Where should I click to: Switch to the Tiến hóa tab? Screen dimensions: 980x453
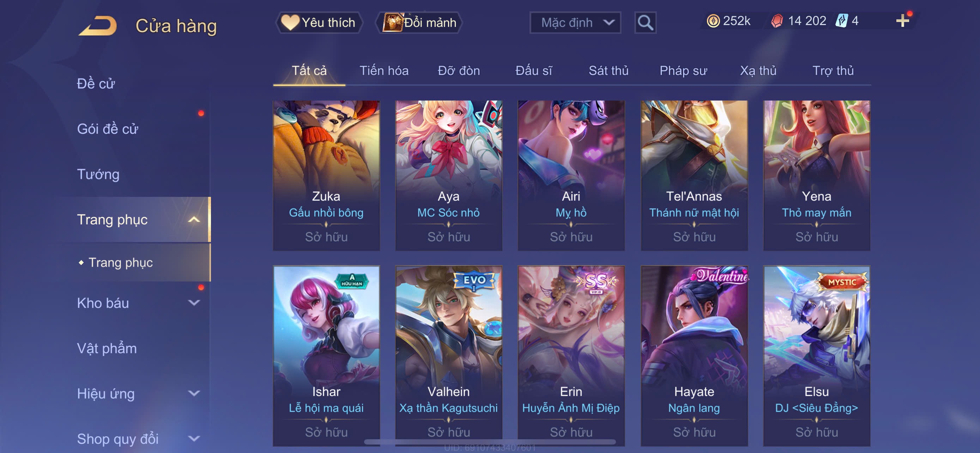(x=384, y=71)
